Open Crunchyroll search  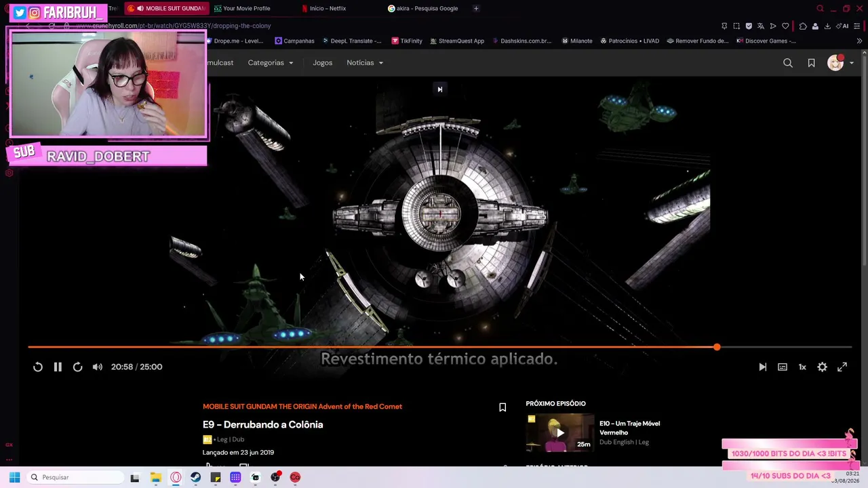pyautogui.click(x=788, y=63)
